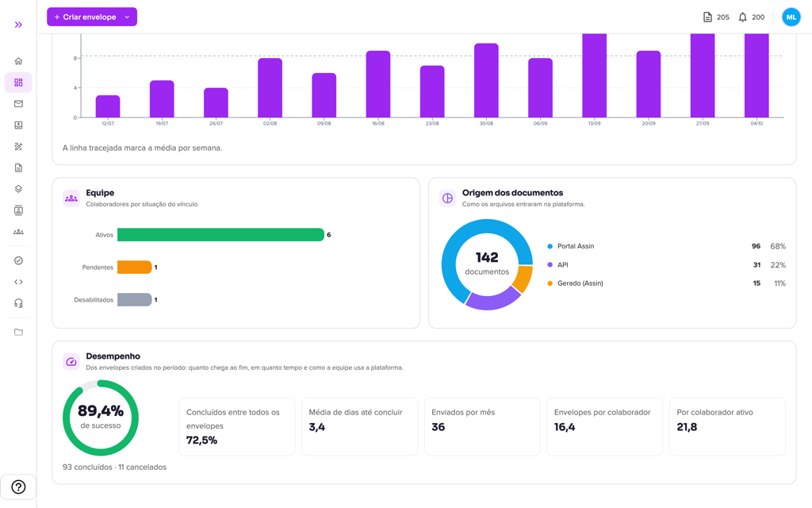Click the documents counter icon showing 205
Screen dimensions: 812x508
point(707,17)
